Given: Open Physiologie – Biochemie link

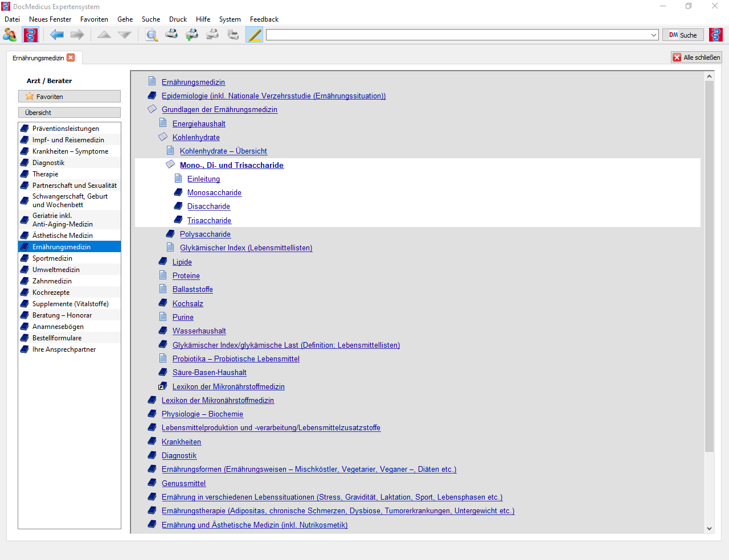Looking at the screenshot, I should [x=202, y=414].
